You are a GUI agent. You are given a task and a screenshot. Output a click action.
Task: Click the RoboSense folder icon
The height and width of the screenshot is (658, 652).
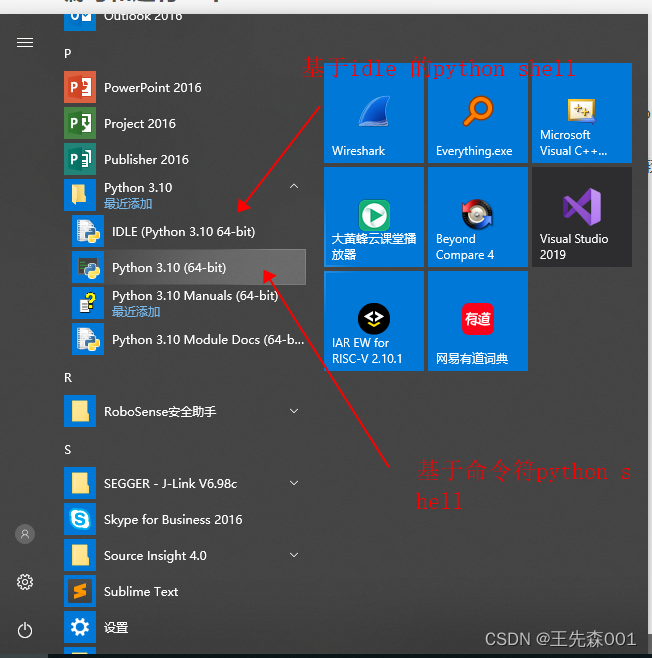[x=80, y=411]
